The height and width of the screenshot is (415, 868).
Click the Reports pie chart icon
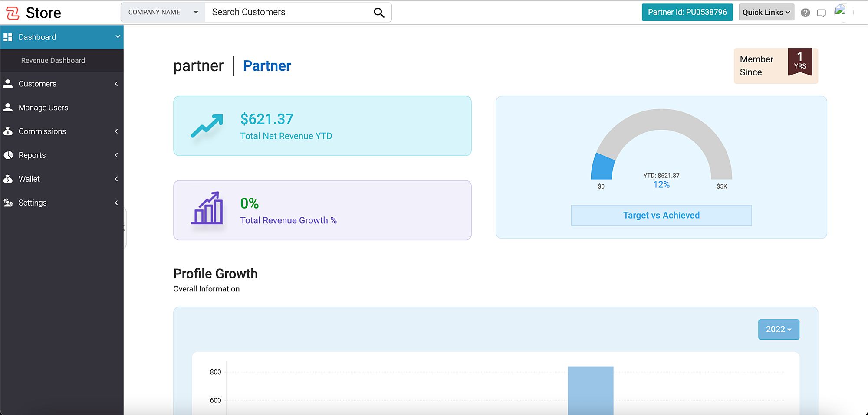[8, 155]
